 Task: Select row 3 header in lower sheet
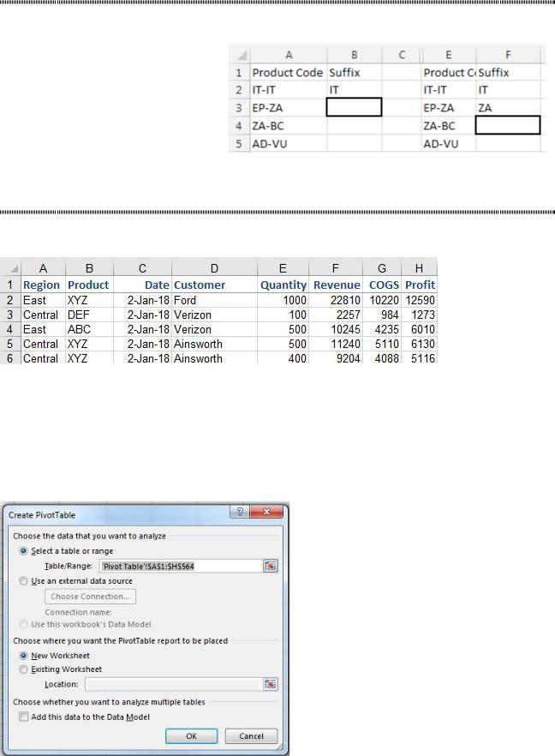[10, 315]
